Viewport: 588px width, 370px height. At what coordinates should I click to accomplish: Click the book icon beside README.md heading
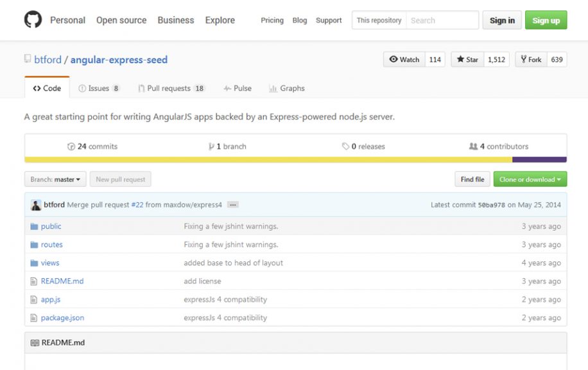[33, 342]
